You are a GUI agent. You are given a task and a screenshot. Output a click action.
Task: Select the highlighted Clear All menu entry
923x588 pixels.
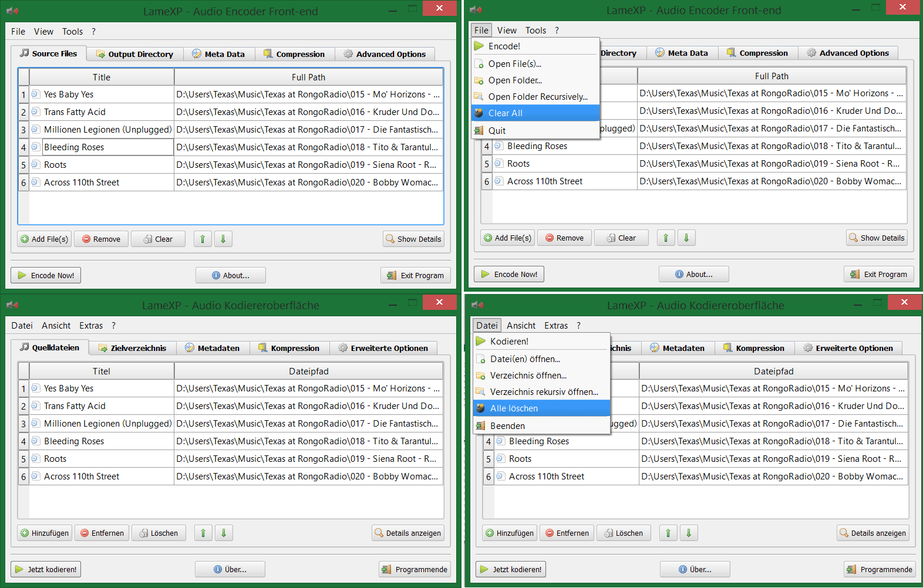[x=505, y=113]
